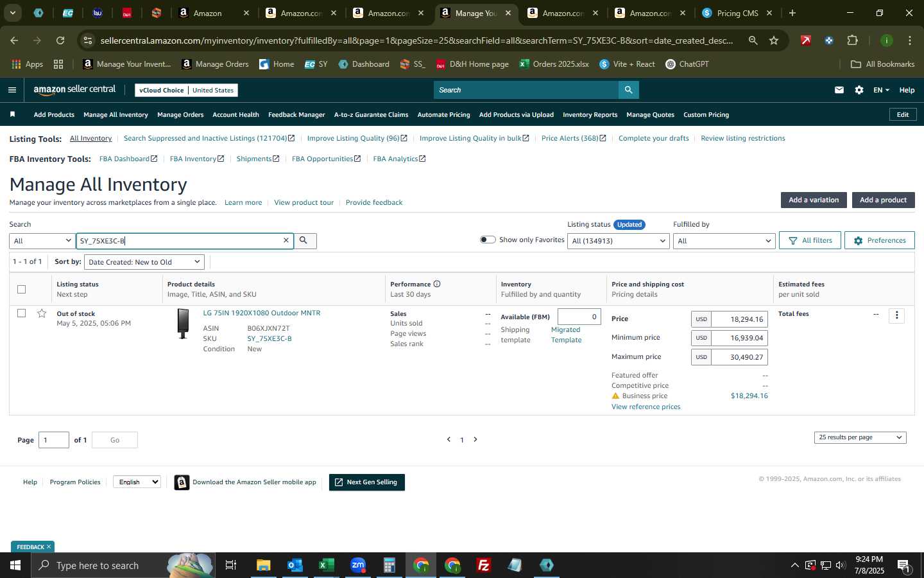Open Search Suppressed and Inactive Listings link
924x578 pixels.
click(209, 138)
